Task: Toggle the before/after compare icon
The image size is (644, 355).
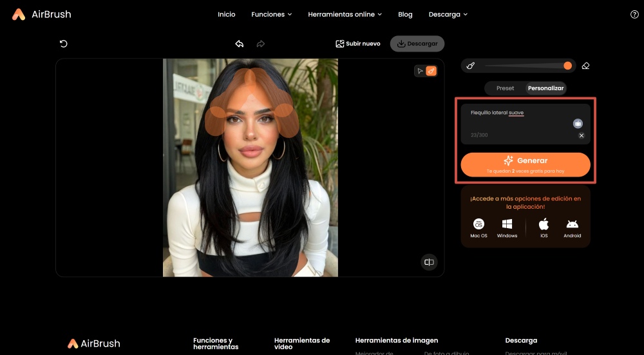Action: [429, 262]
